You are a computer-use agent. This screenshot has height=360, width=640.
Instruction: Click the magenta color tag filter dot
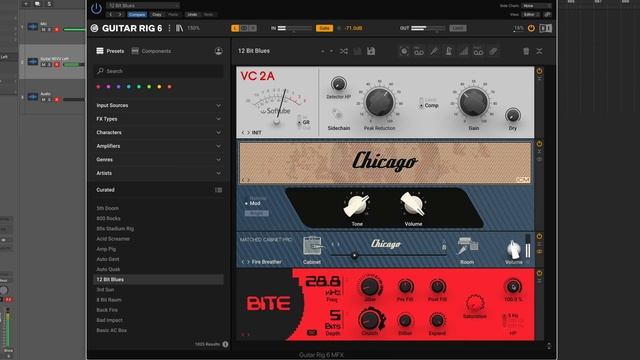pyautogui.click(x=108, y=87)
